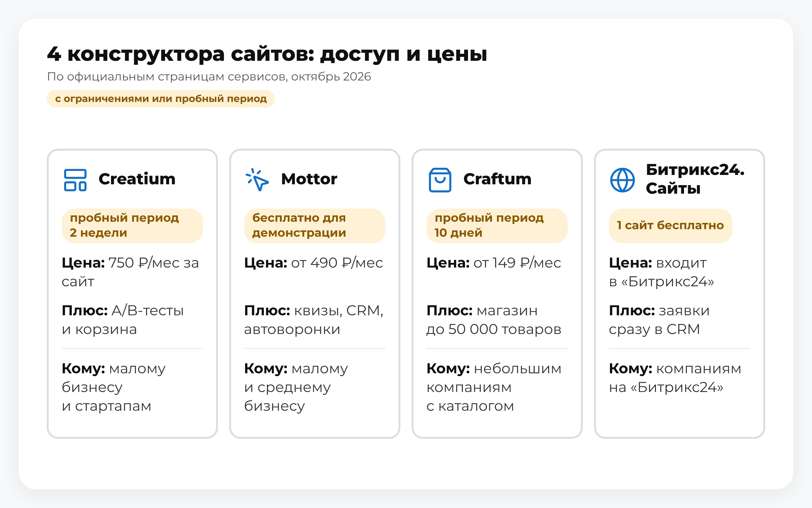Select the Creatium card title
This screenshot has height=508, width=812.
[137, 179]
